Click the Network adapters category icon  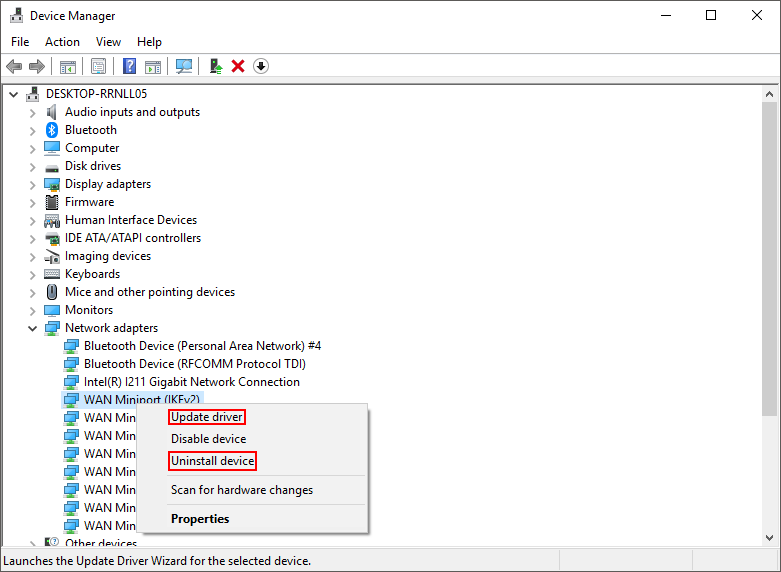[52, 328]
